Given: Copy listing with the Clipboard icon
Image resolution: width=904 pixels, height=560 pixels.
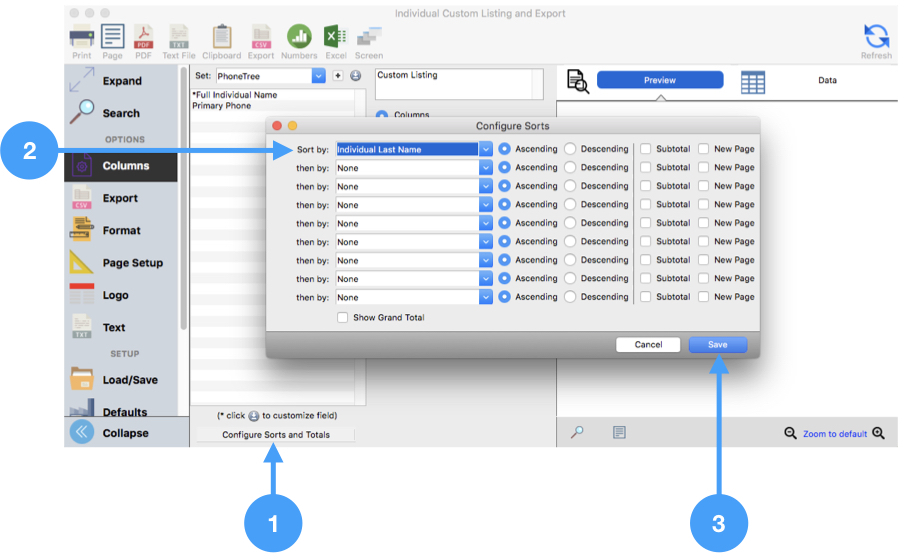Looking at the screenshot, I should 221,38.
